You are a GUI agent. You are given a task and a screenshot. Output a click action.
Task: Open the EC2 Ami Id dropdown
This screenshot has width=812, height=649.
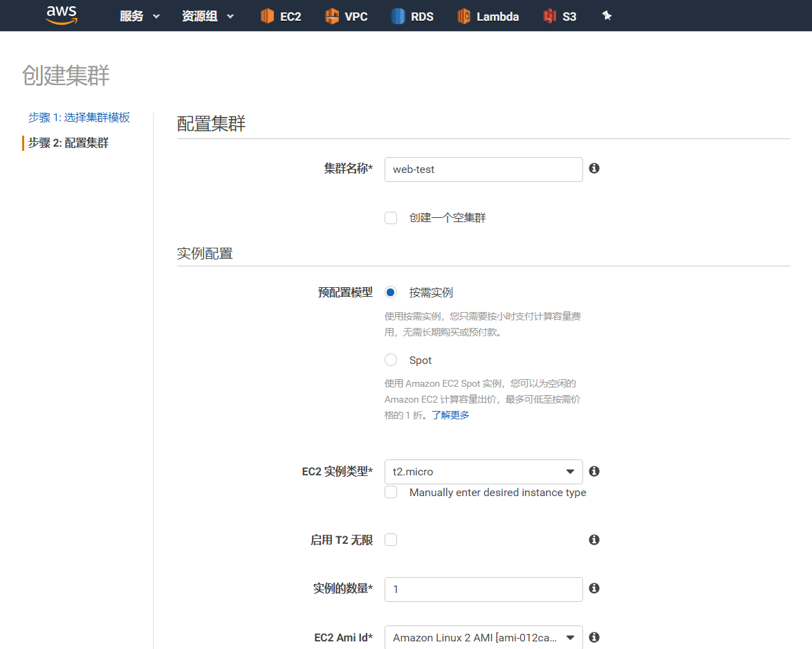483,637
